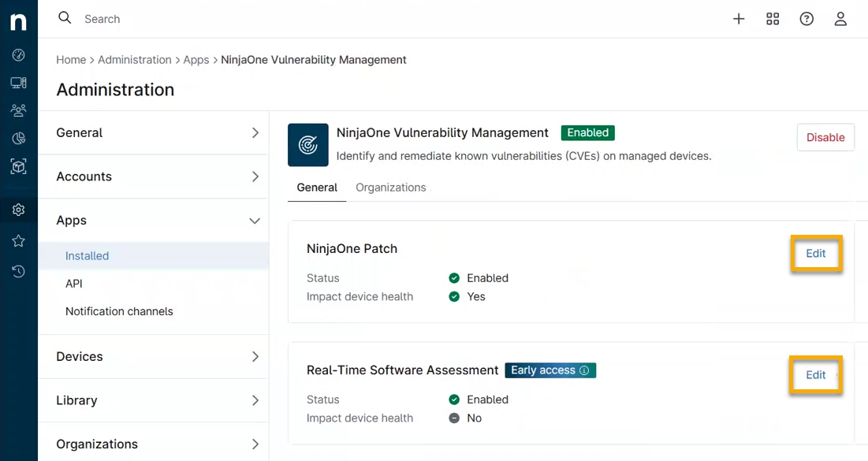Click the Administration page title
The width and height of the screenshot is (868, 461).
coord(115,90)
